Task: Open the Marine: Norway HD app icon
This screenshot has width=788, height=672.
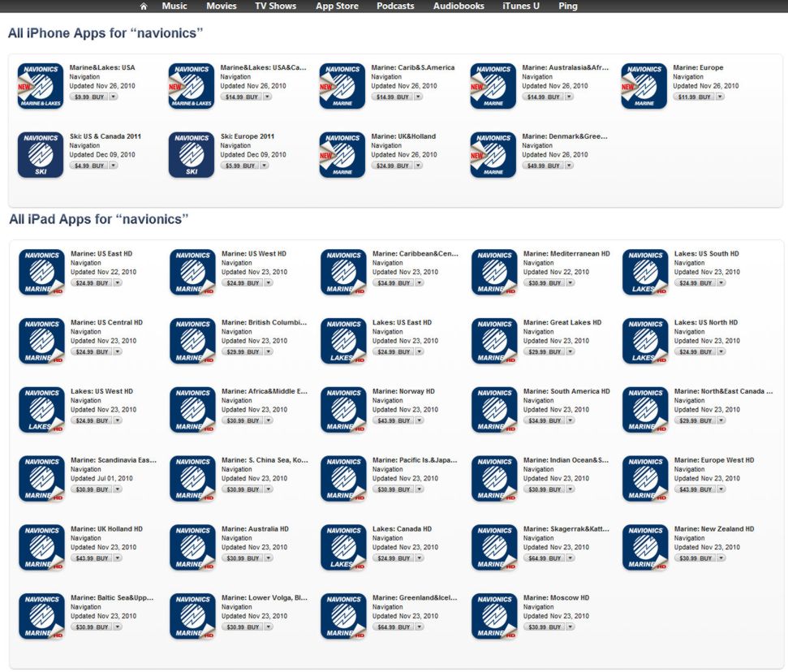Action: (x=344, y=410)
